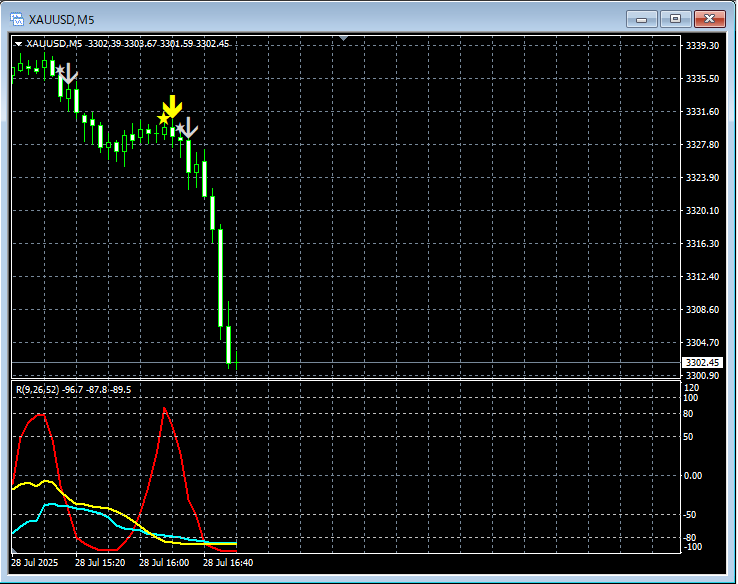Click the current price label 3302.45
This screenshot has height=584, width=738.
[702, 362]
